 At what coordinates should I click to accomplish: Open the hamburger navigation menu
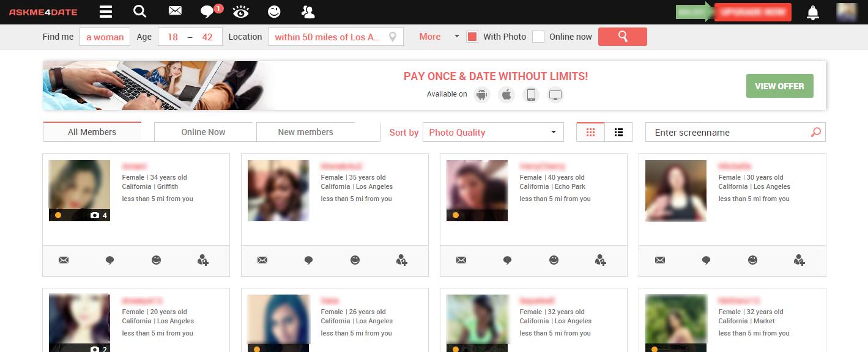pyautogui.click(x=105, y=12)
